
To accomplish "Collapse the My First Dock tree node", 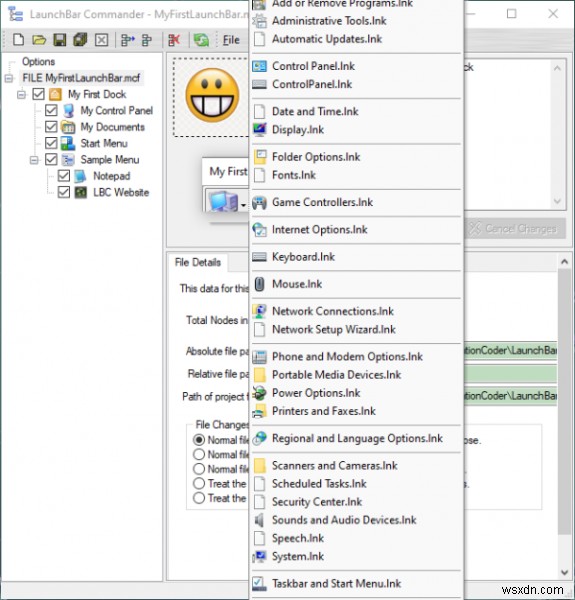I will coord(22,94).
